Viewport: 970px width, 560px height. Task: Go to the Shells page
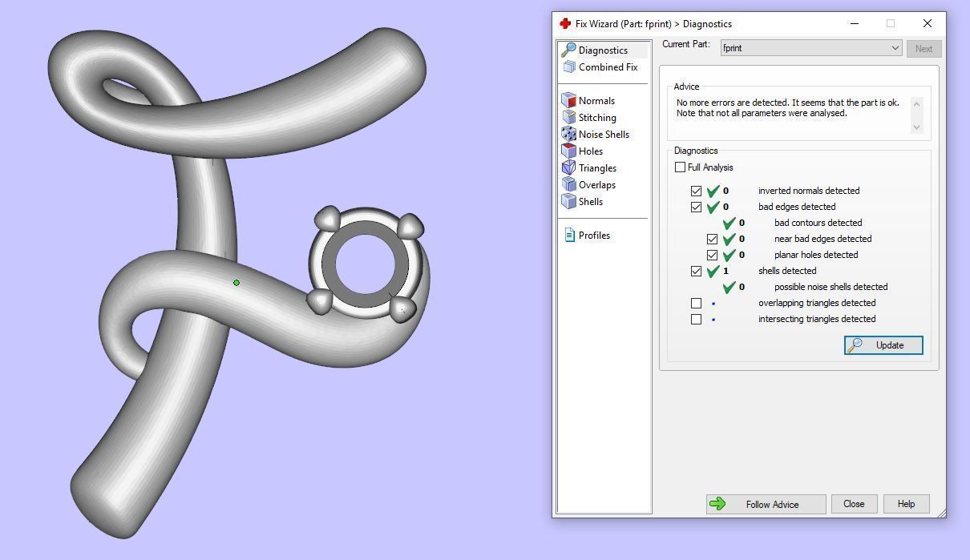[591, 202]
